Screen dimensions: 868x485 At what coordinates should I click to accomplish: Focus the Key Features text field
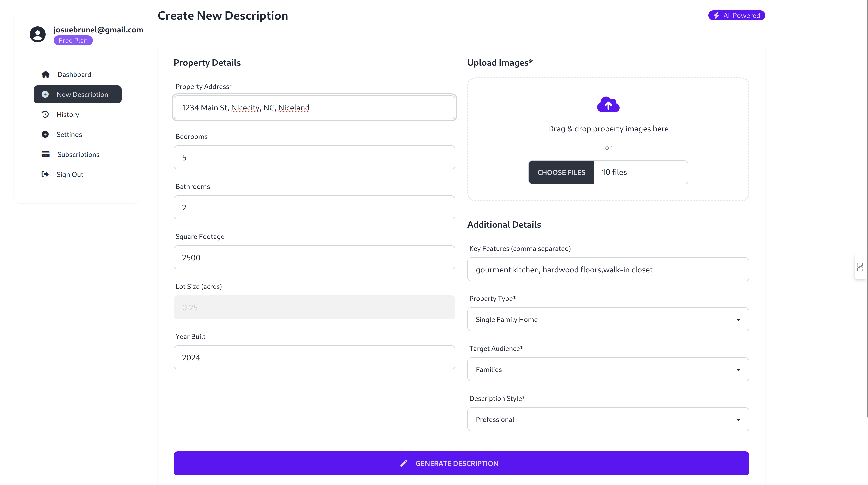(608, 269)
